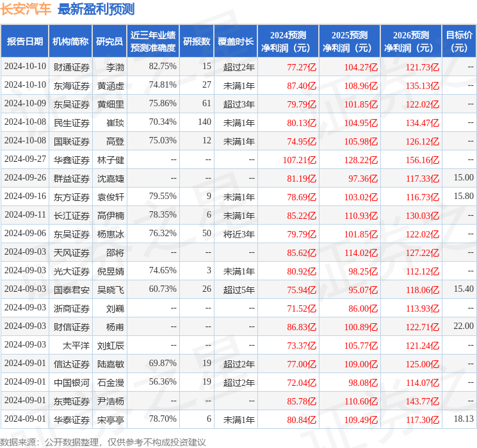The width and height of the screenshot is (477, 448).
Task: Click the 数据来源 disclaimer footer text
Action: (103, 442)
